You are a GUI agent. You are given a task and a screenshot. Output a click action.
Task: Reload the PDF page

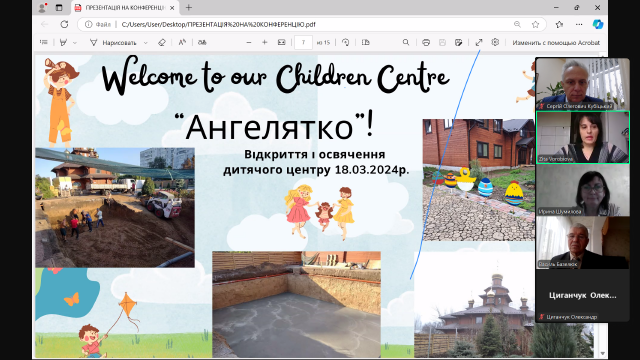pos(64,24)
